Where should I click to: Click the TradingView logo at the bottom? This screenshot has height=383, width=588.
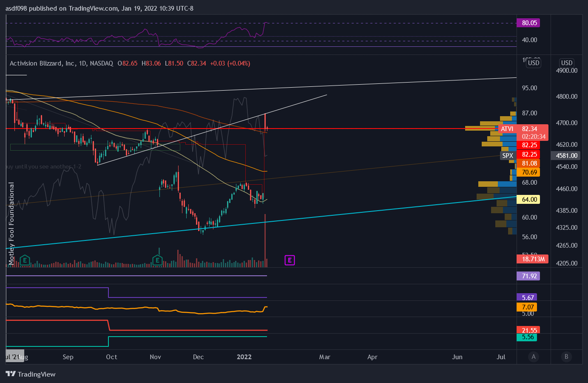(31, 374)
